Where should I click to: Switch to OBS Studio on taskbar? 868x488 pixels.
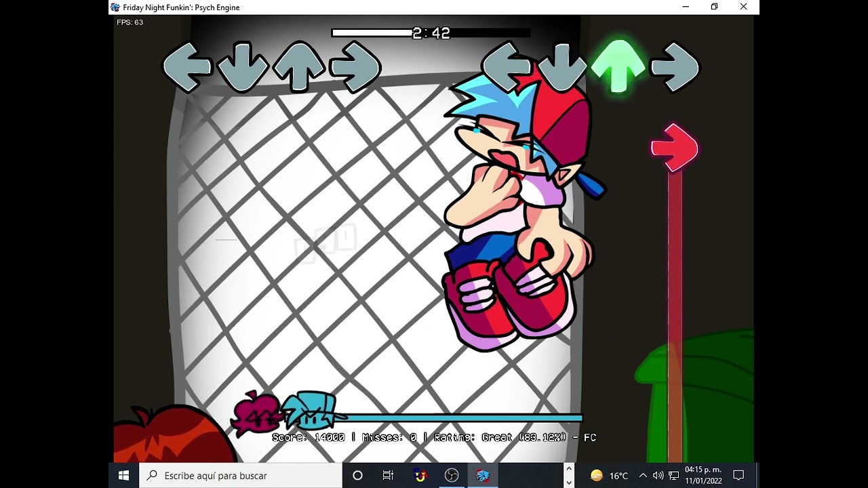tap(452, 475)
